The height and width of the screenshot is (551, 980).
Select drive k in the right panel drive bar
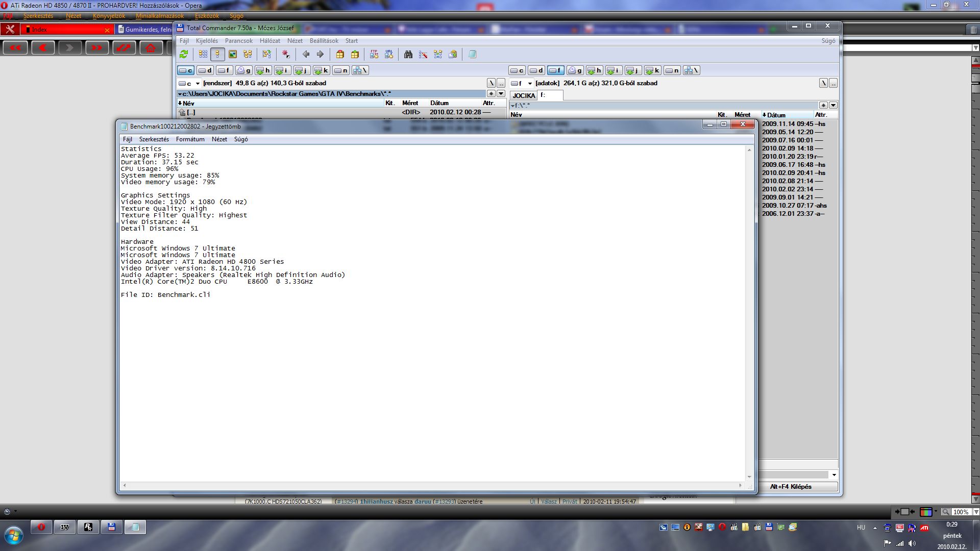point(652,70)
